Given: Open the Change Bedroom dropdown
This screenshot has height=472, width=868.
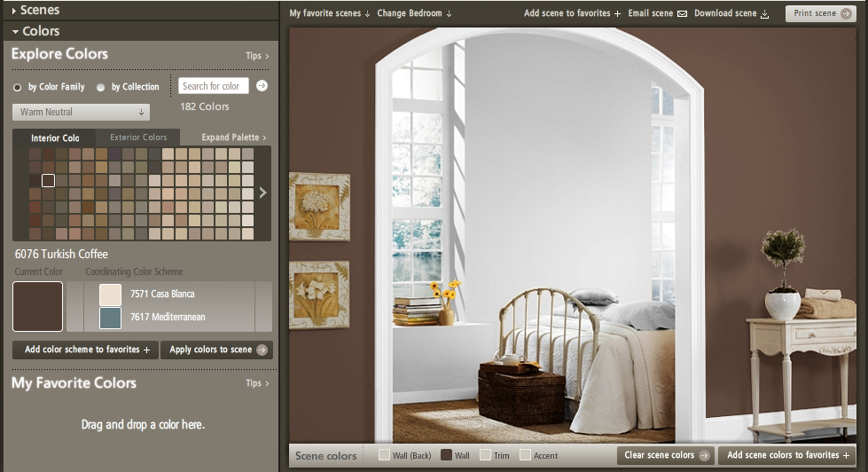Looking at the screenshot, I should point(414,13).
